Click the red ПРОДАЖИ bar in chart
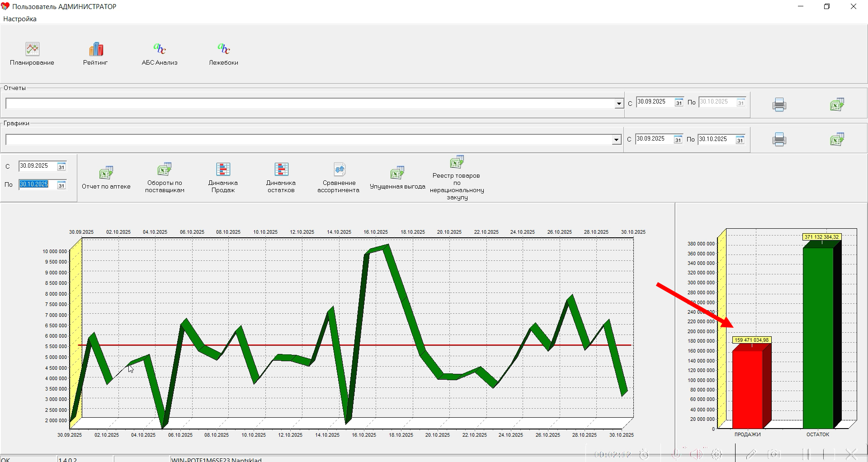 (747, 389)
